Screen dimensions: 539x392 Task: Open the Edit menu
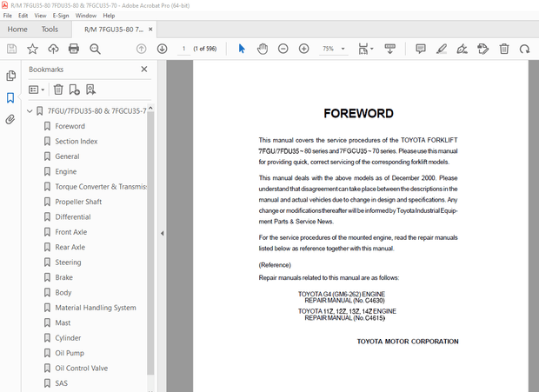(x=23, y=16)
